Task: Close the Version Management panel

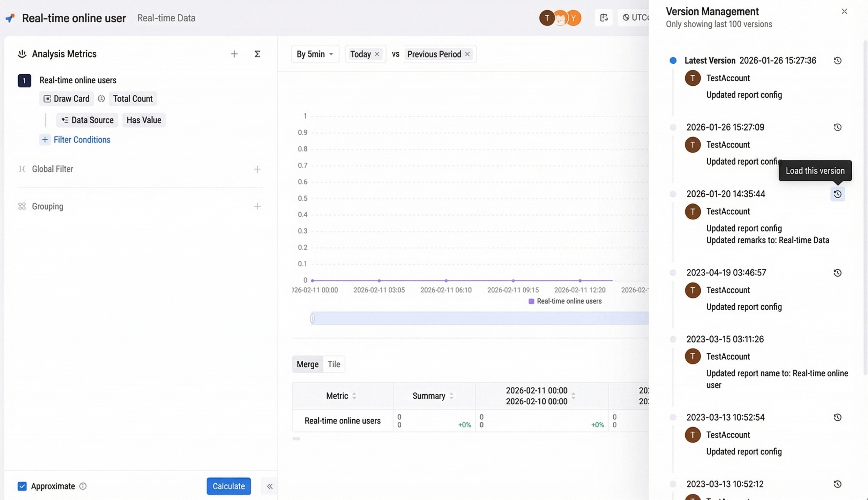Action: tap(844, 11)
